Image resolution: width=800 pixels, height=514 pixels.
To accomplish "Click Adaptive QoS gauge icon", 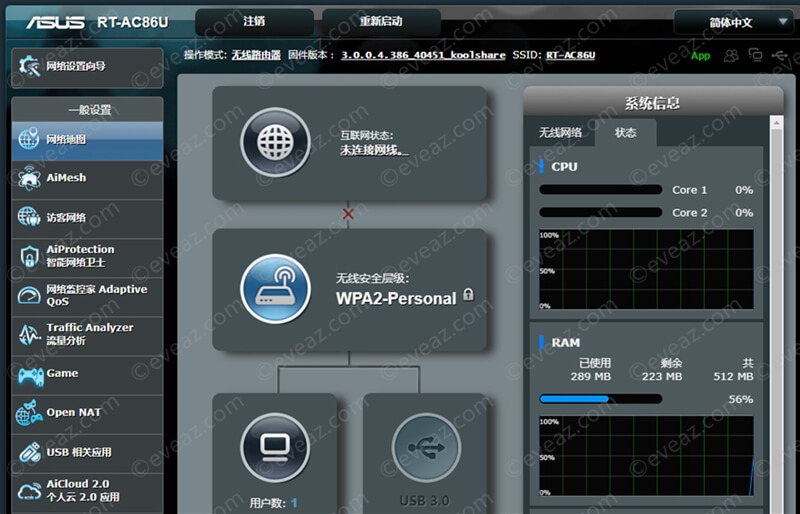I will [x=29, y=295].
